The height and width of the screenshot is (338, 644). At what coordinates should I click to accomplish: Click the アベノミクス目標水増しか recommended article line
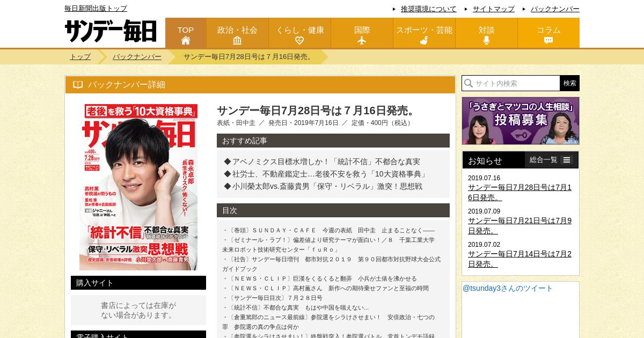(322, 161)
